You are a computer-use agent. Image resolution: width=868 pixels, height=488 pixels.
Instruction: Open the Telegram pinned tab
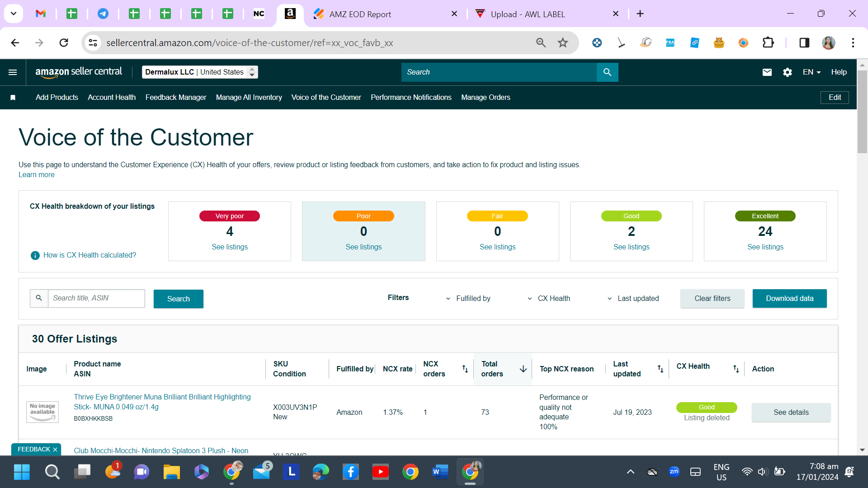pos(103,14)
